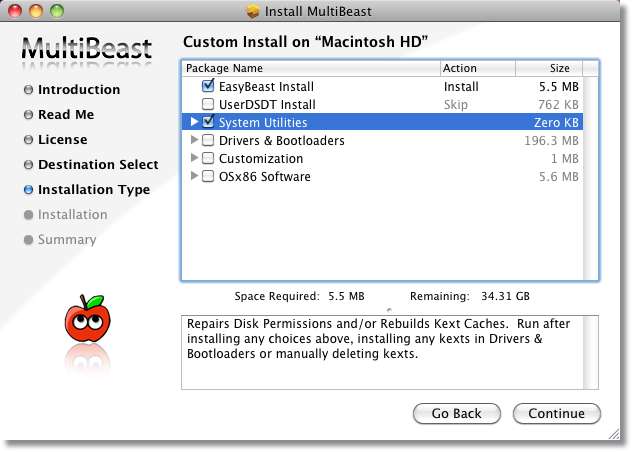Click the package icon in title bar
632x452 pixels.
[253, 12]
